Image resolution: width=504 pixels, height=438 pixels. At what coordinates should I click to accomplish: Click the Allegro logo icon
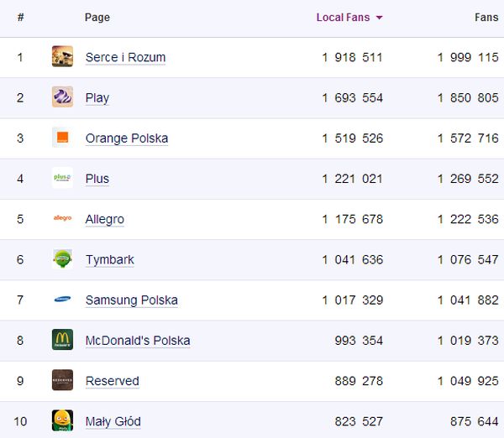(62, 218)
